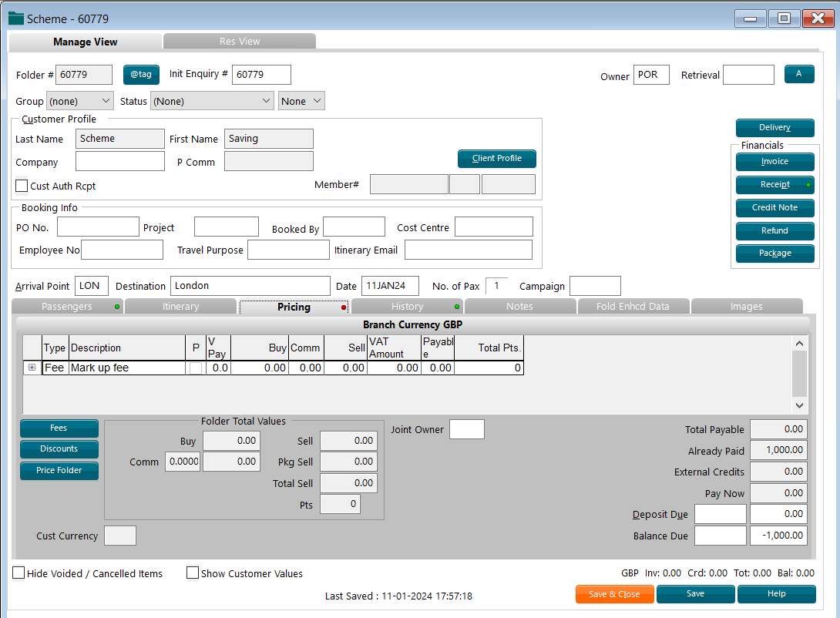Click the Price Folder button
This screenshot has width=840, height=618.
(x=59, y=471)
